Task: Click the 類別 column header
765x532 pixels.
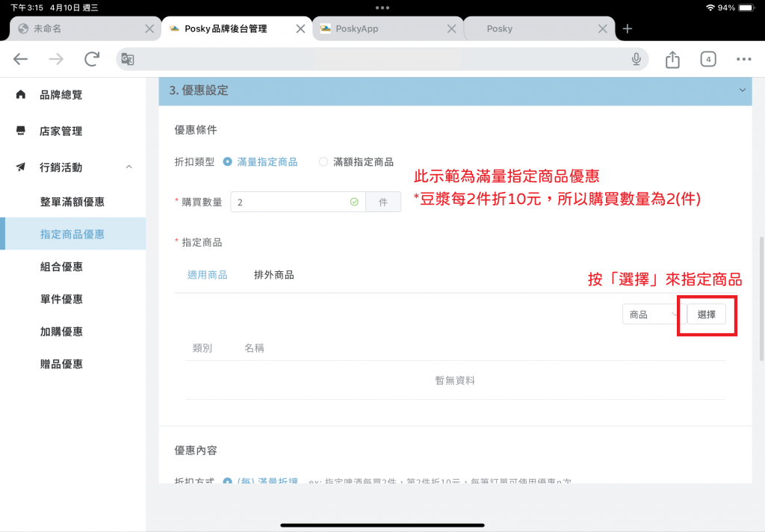Action: [x=202, y=348]
